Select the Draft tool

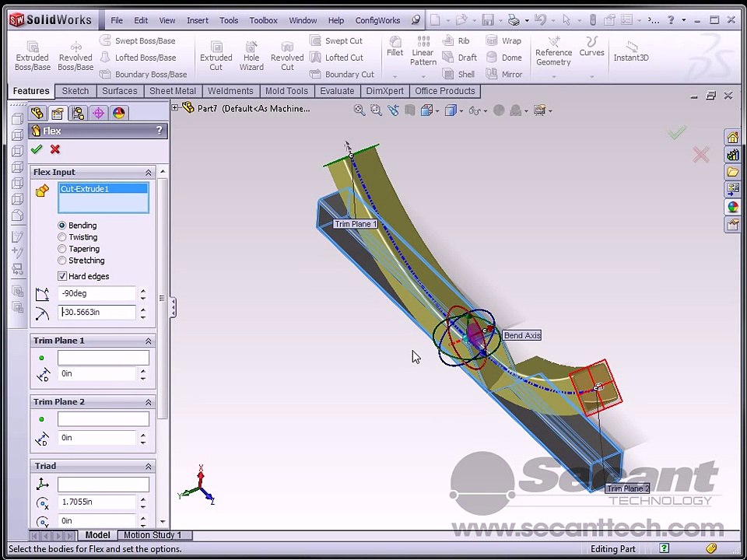(460, 58)
